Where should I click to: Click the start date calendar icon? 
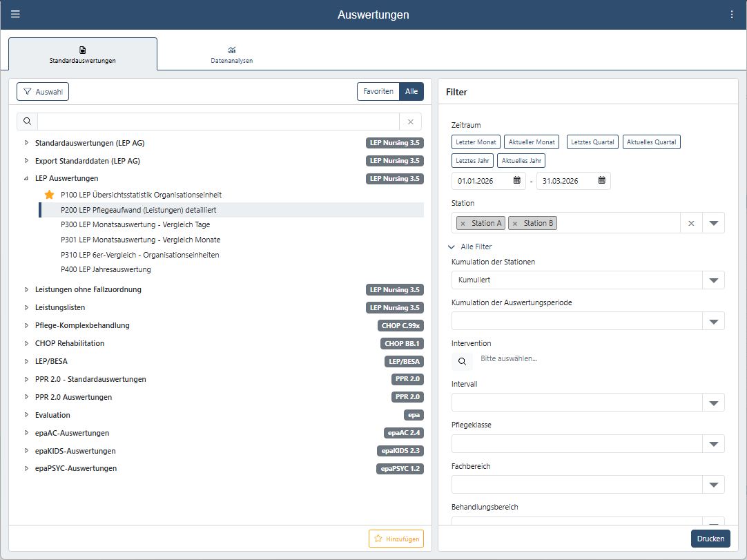pyautogui.click(x=517, y=181)
